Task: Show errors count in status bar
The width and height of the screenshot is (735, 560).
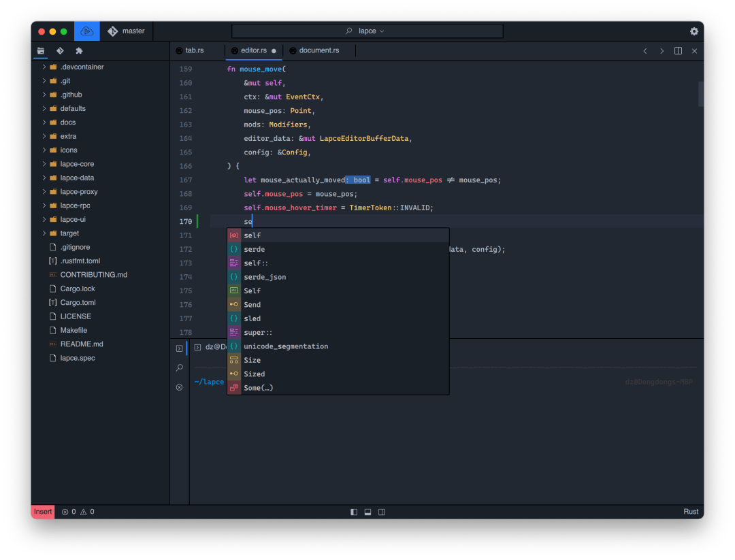Action: [x=69, y=512]
